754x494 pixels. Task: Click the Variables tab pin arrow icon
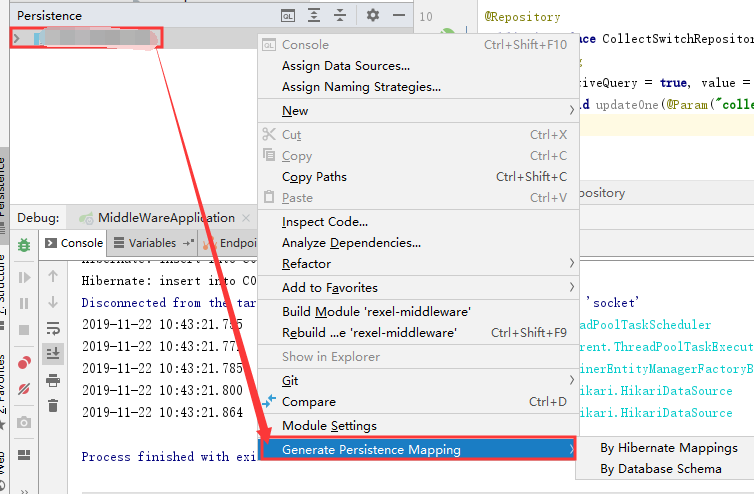188,243
